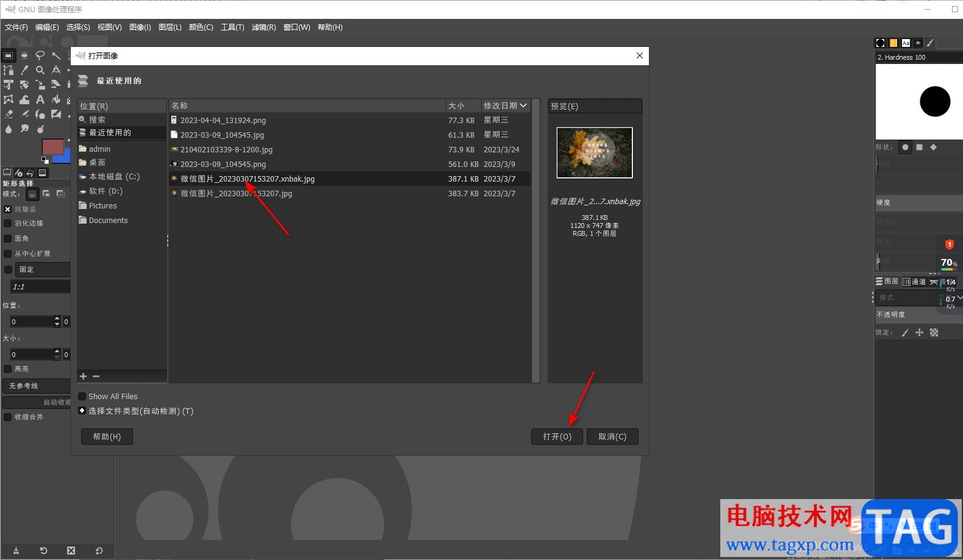
Task: Select the Zoom magnifier tool
Action: point(40,70)
